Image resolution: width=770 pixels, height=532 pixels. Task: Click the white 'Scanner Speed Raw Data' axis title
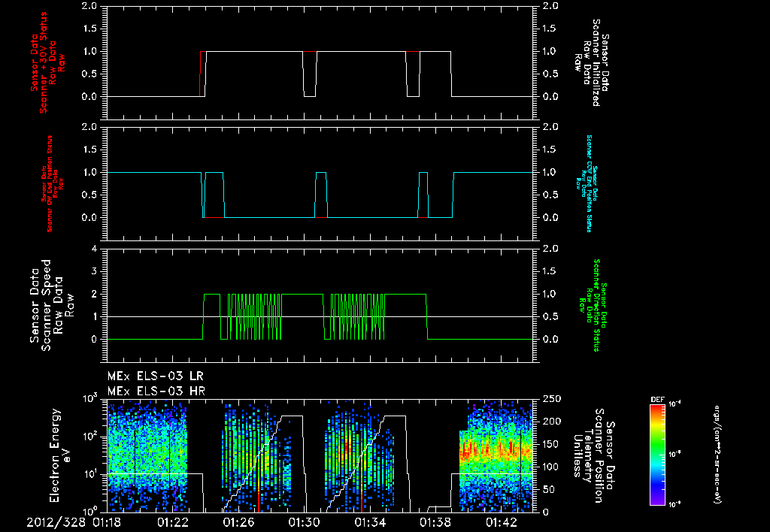coord(52,305)
